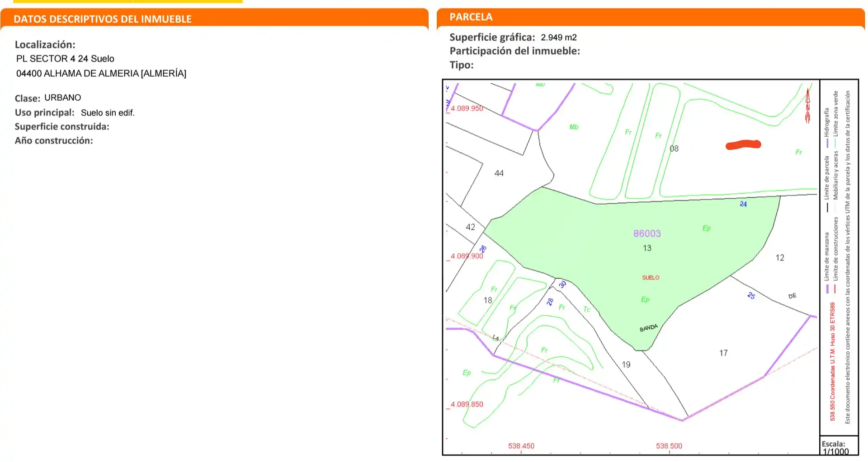The image size is (868, 462).
Task: Click the coordinate label 4.089.850
Action: 467,404
